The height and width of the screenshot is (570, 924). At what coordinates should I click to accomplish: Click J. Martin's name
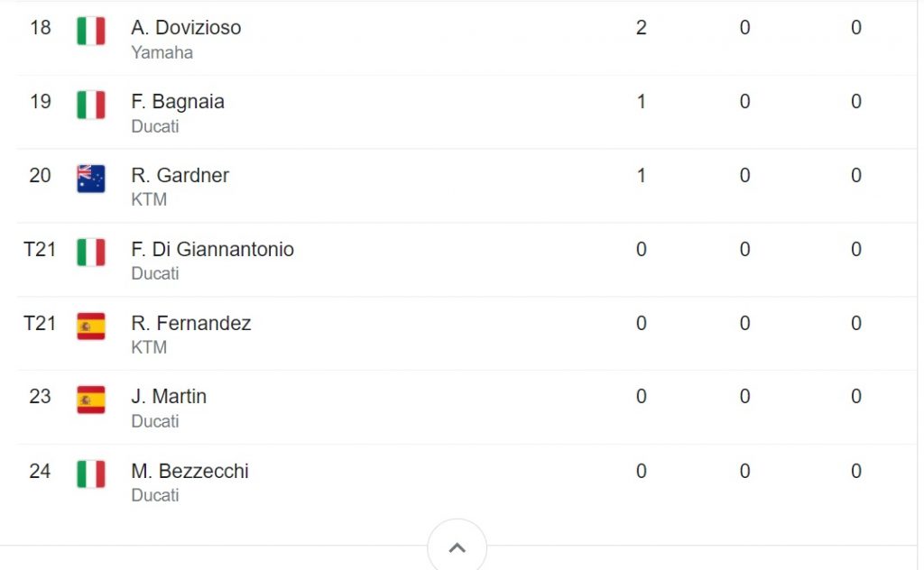coord(169,396)
